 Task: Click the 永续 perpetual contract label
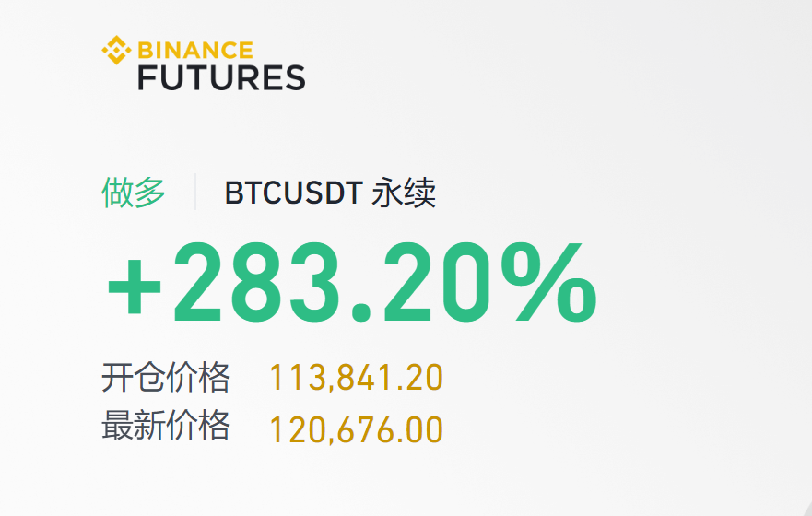point(404,193)
